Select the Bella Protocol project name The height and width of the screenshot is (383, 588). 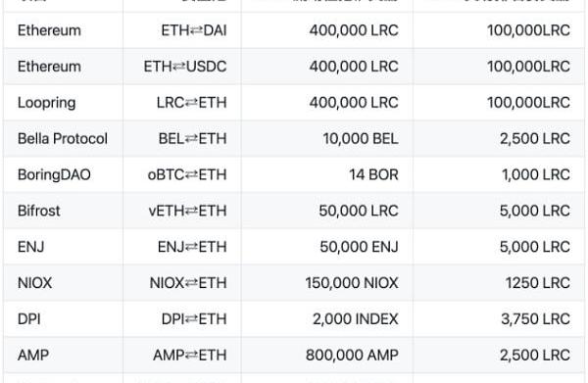pos(63,139)
